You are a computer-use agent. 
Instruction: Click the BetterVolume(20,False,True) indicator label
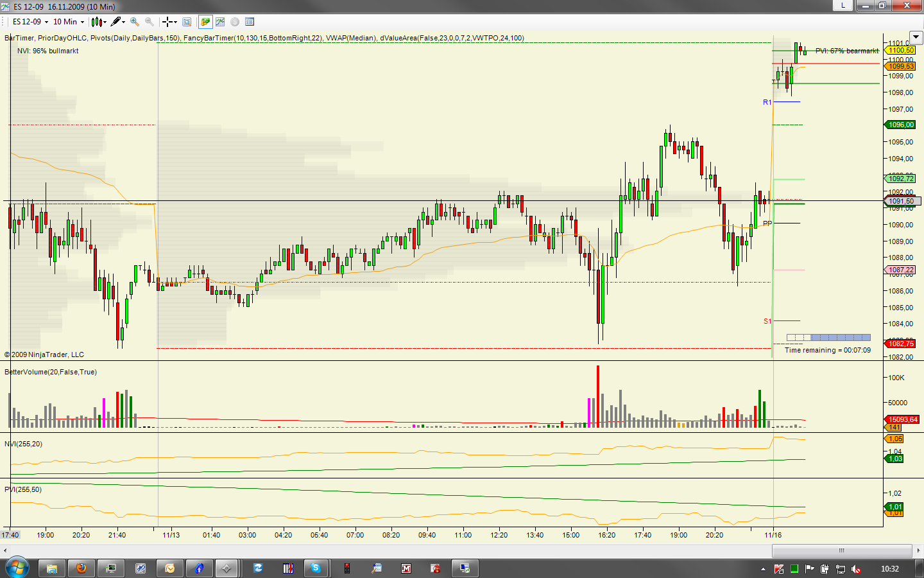[51, 372]
